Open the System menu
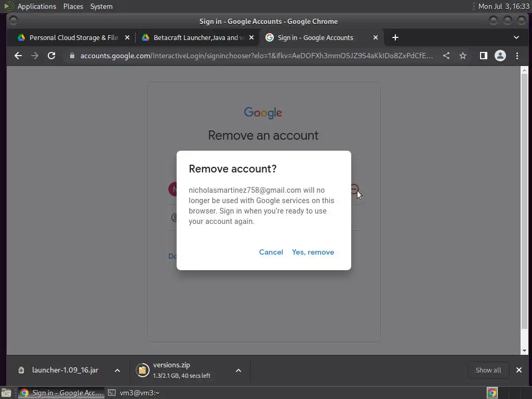The height and width of the screenshot is (399, 532). tap(101, 6)
